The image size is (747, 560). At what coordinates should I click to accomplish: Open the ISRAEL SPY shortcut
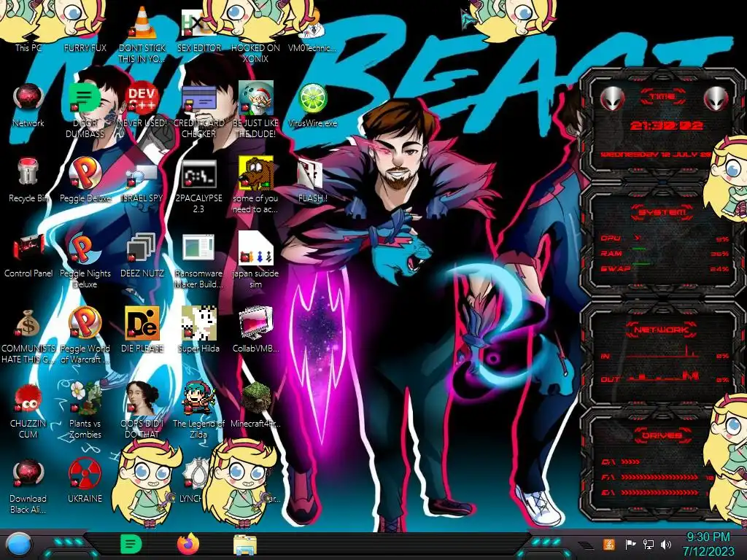(x=142, y=177)
